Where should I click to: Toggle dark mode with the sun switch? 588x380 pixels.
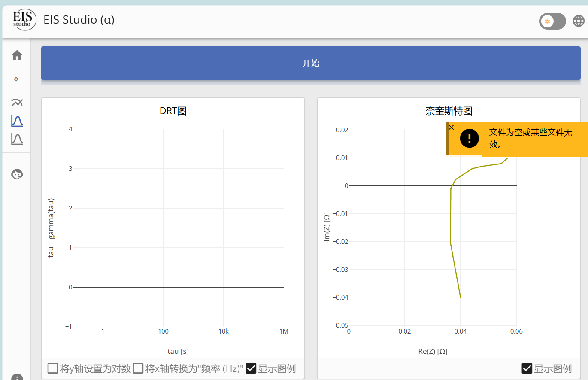pos(552,21)
